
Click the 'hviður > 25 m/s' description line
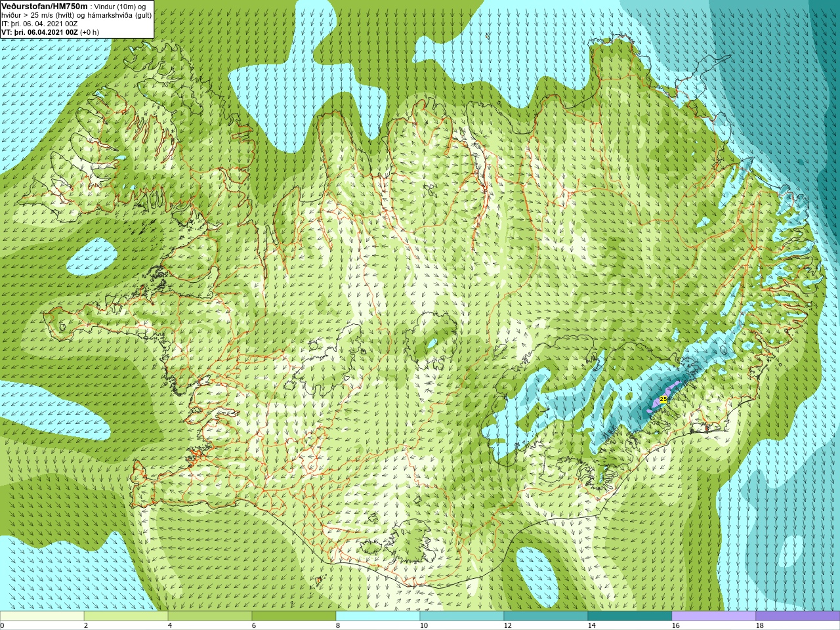77,15
